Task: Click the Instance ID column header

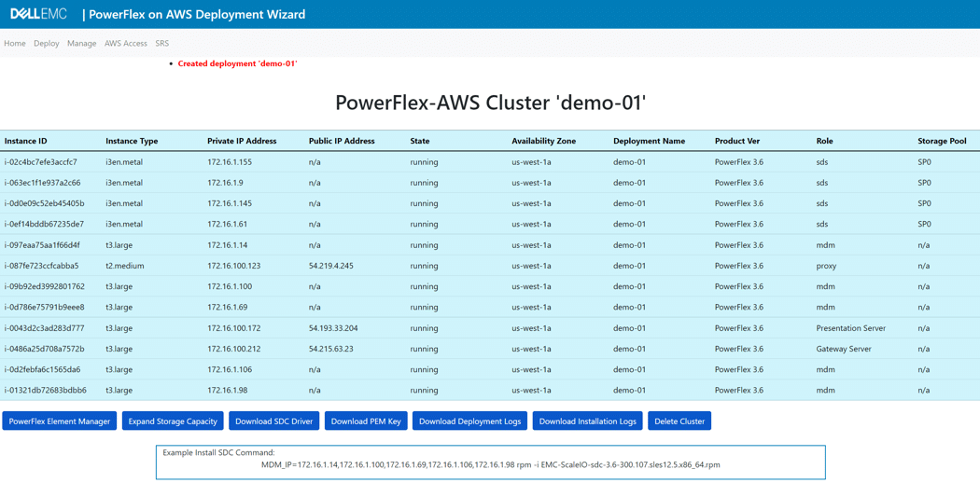Action: point(25,141)
